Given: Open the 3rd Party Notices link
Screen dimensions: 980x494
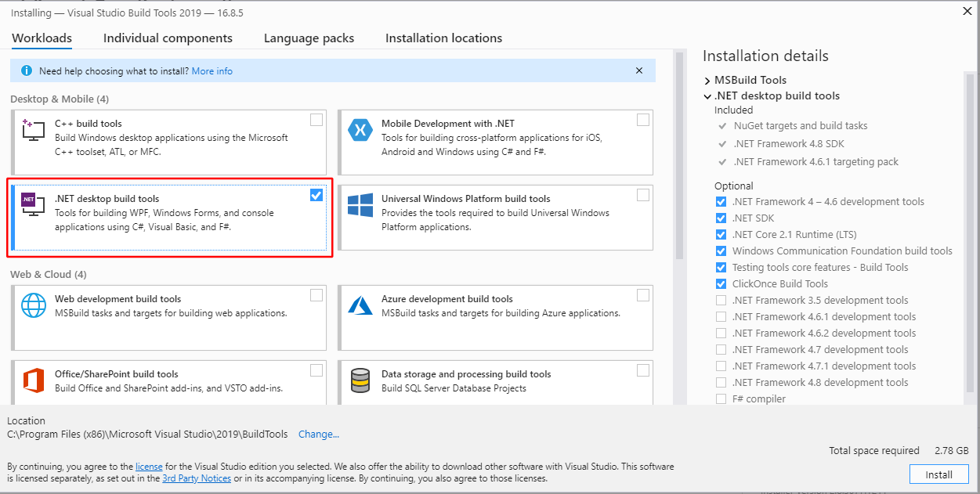Looking at the screenshot, I should (196, 478).
